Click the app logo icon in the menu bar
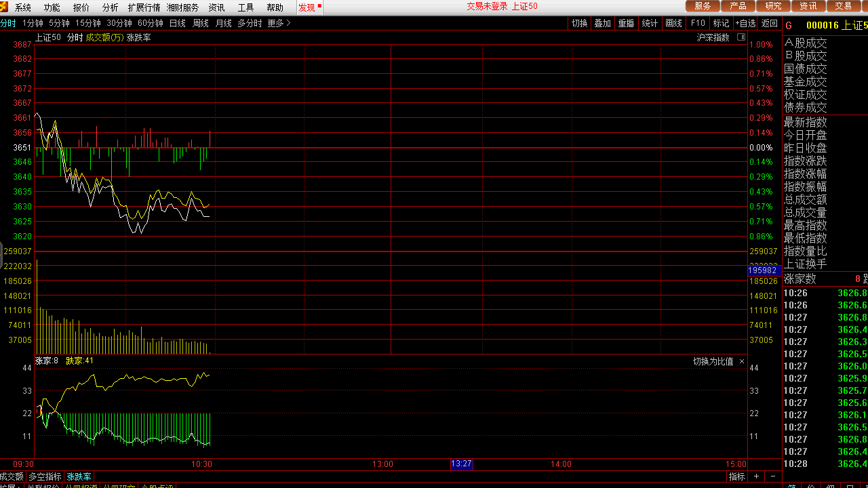Screen dimensions: 868x488 tap(5, 7)
